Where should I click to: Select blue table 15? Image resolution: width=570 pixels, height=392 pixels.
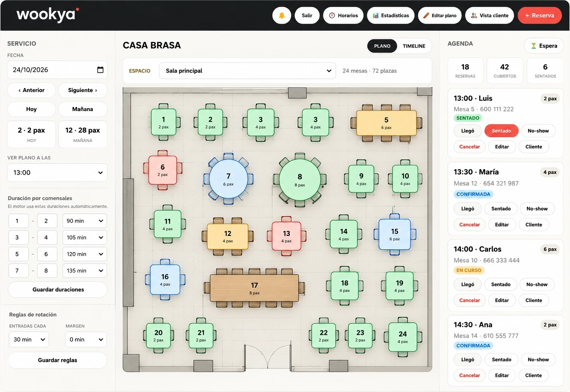[394, 234]
